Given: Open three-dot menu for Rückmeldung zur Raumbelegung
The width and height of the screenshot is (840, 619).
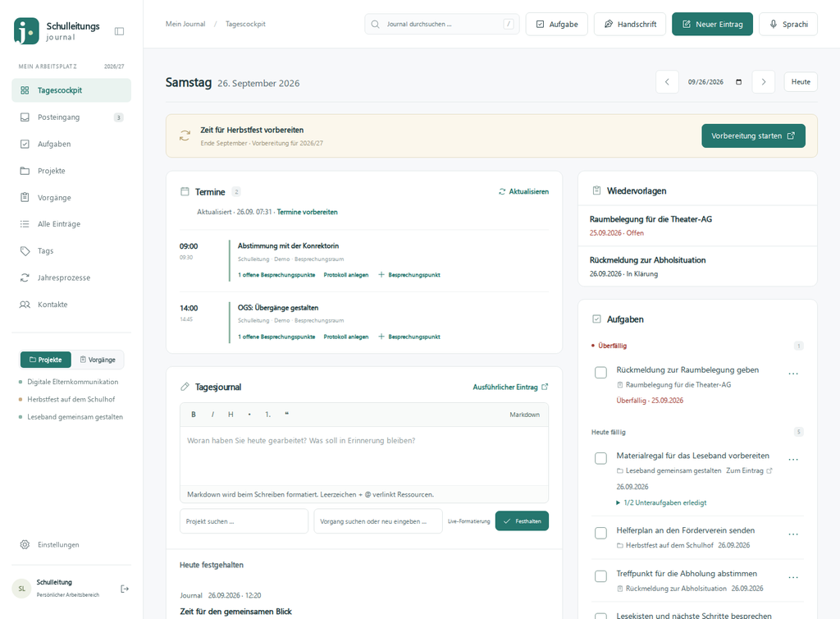Looking at the screenshot, I should coord(793,374).
